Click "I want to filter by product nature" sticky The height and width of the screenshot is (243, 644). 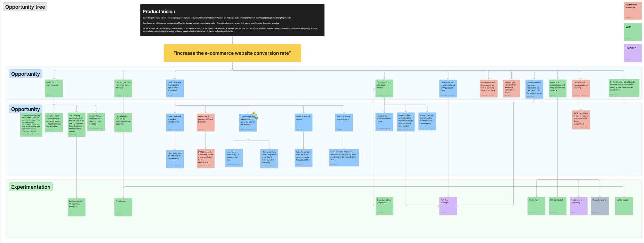(x=344, y=122)
